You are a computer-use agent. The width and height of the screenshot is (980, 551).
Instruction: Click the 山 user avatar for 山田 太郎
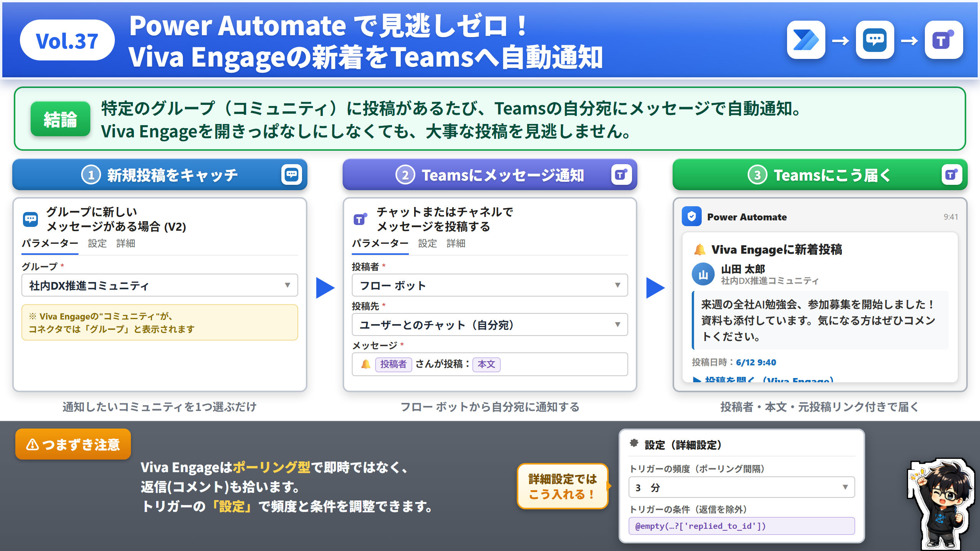(703, 274)
